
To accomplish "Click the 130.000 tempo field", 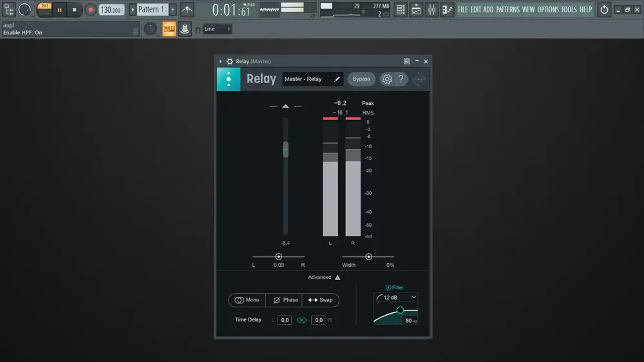I will click(x=111, y=10).
